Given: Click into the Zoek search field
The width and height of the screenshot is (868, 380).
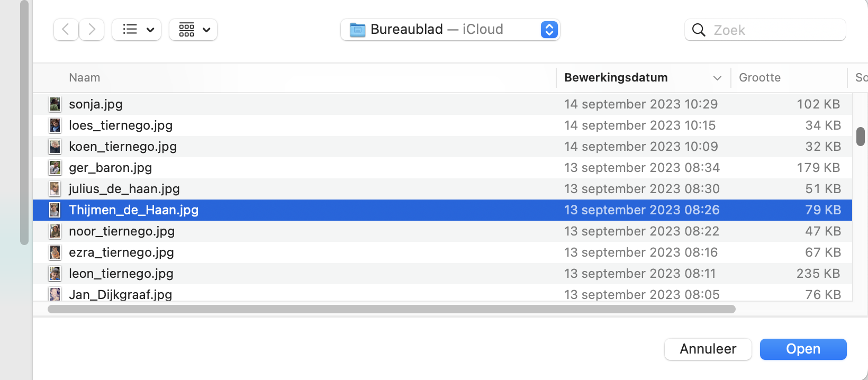Looking at the screenshot, I should [x=773, y=30].
